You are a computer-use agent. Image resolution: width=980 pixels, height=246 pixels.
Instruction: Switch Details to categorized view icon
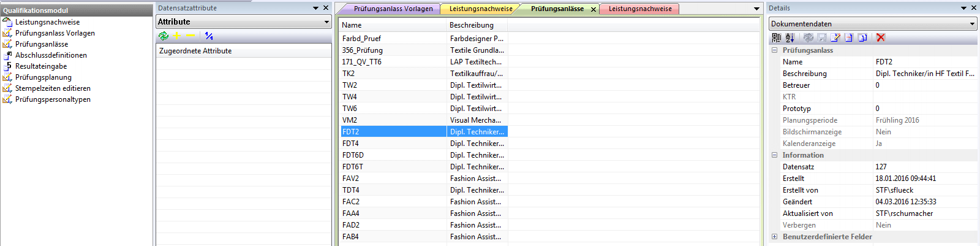(x=777, y=37)
